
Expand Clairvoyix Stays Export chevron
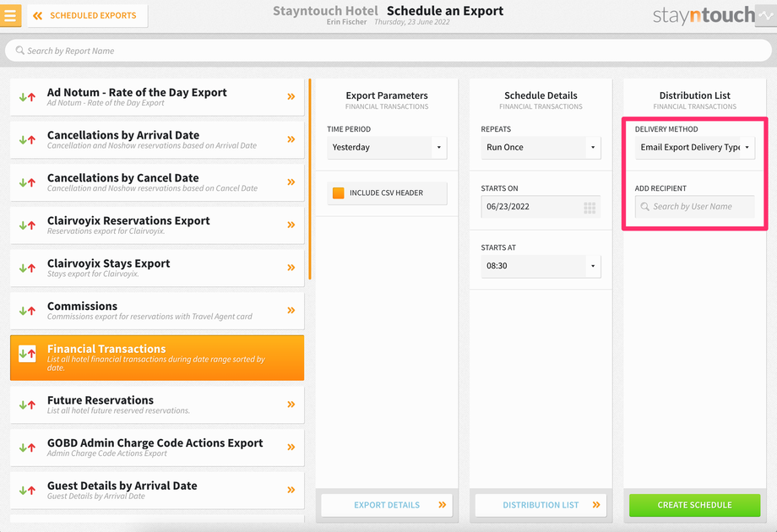(291, 268)
